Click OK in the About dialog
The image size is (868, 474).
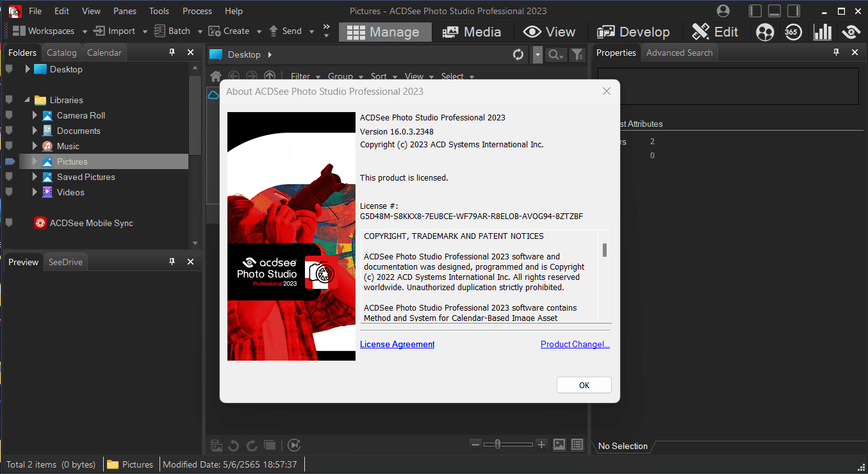[584, 385]
